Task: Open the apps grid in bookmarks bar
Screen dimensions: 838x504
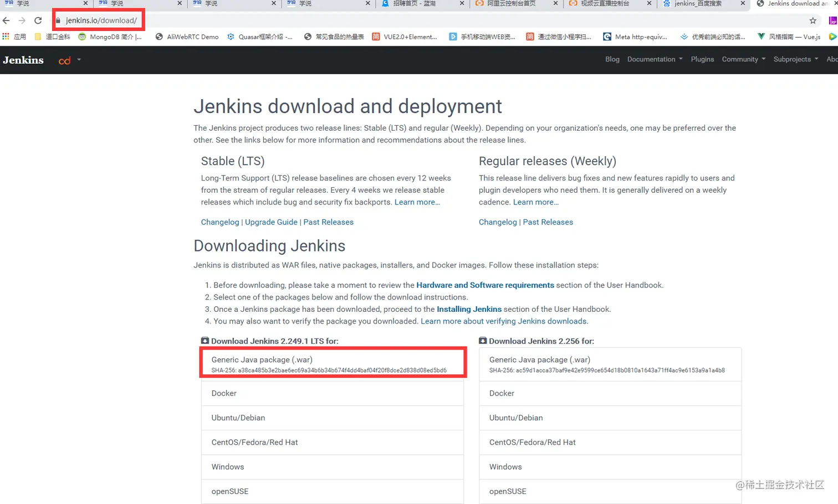Action: point(6,37)
